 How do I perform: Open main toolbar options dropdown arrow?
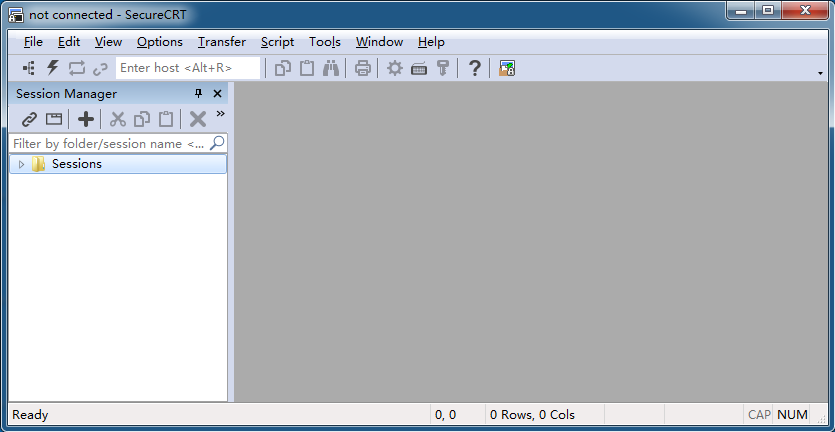[x=821, y=73]
